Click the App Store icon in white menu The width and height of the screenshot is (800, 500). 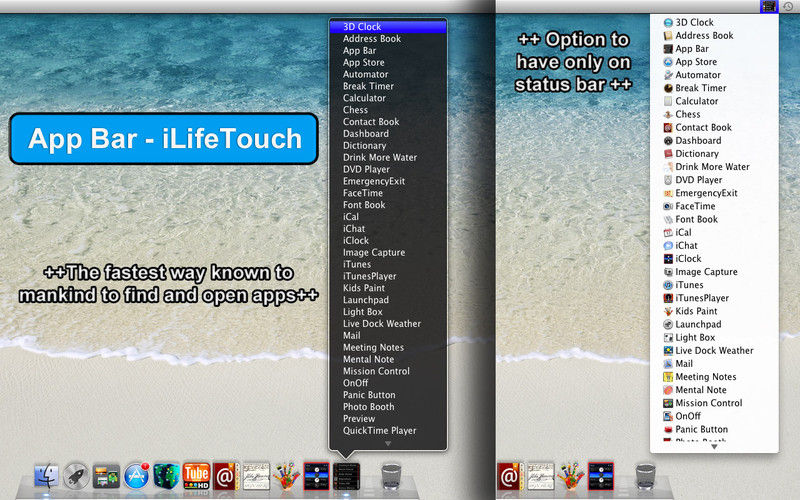668,62
